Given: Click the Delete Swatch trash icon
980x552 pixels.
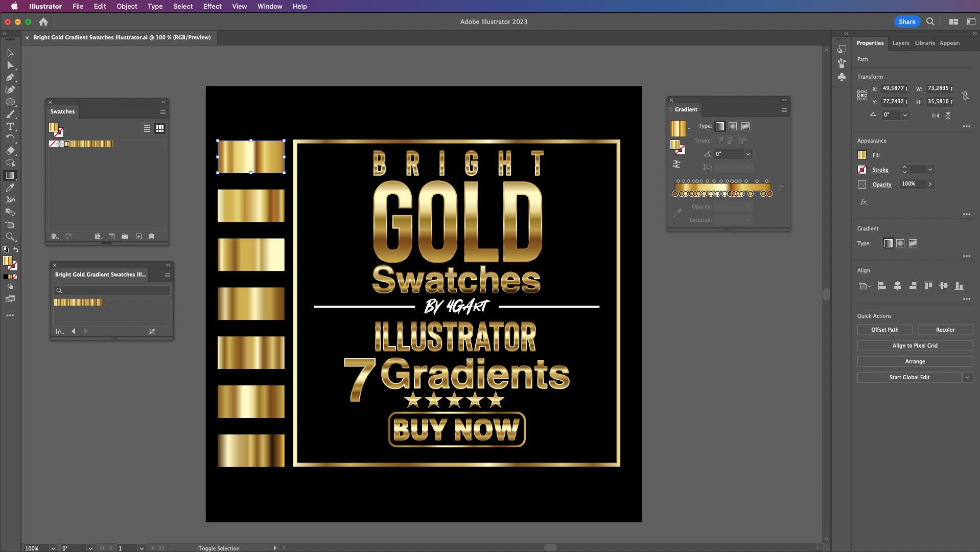Looking at the screenshot, I should point(152,236).
